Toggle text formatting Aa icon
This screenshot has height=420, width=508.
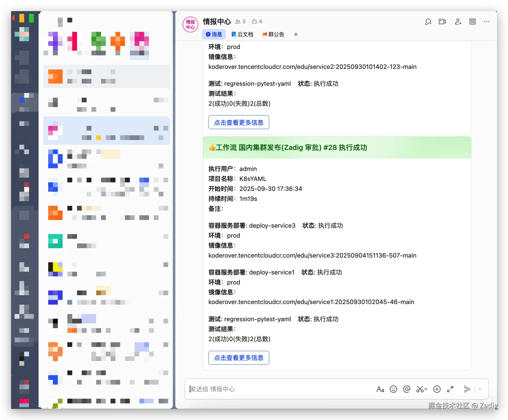pos(380,389)
